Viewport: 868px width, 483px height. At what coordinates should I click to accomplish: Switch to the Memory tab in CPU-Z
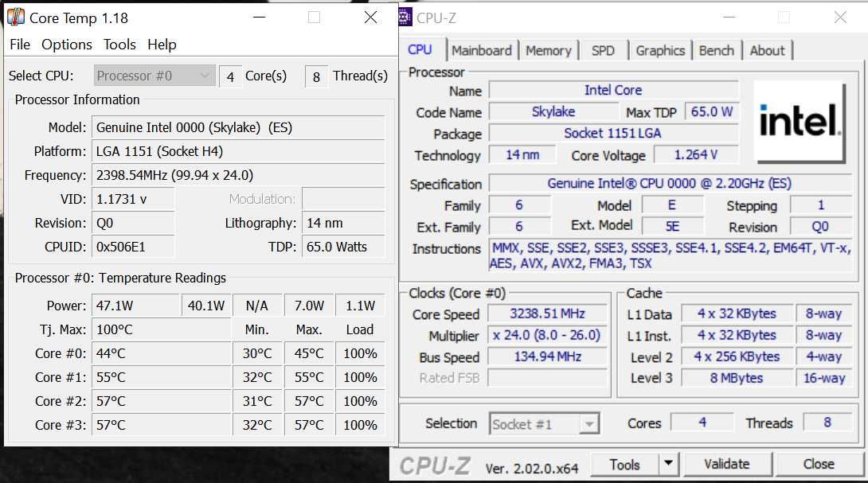pos(549,50)
